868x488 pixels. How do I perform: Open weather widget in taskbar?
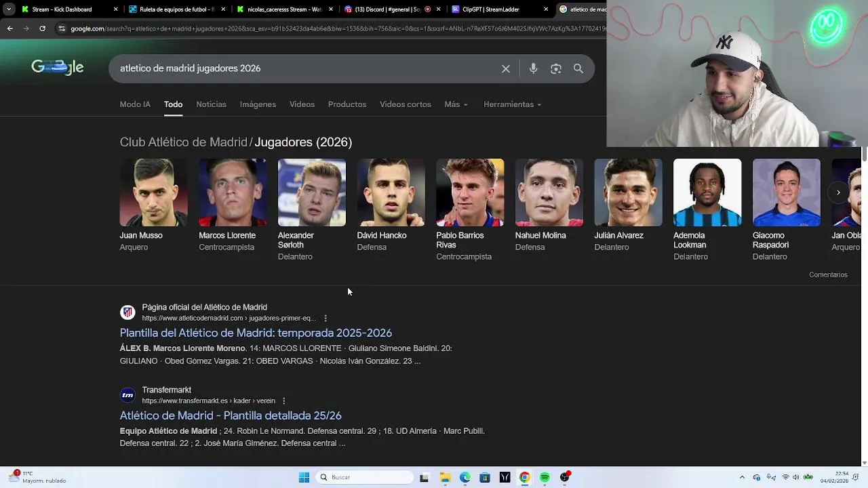click(37, 477)
